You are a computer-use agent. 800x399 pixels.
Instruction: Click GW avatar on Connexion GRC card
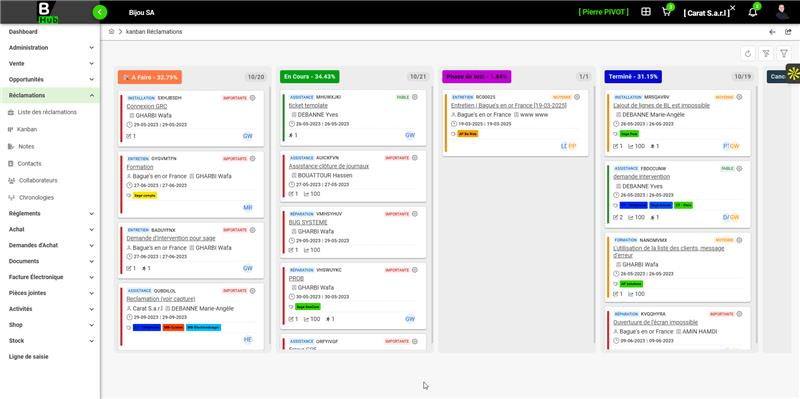pyautogui.click(x=247, y=136)
